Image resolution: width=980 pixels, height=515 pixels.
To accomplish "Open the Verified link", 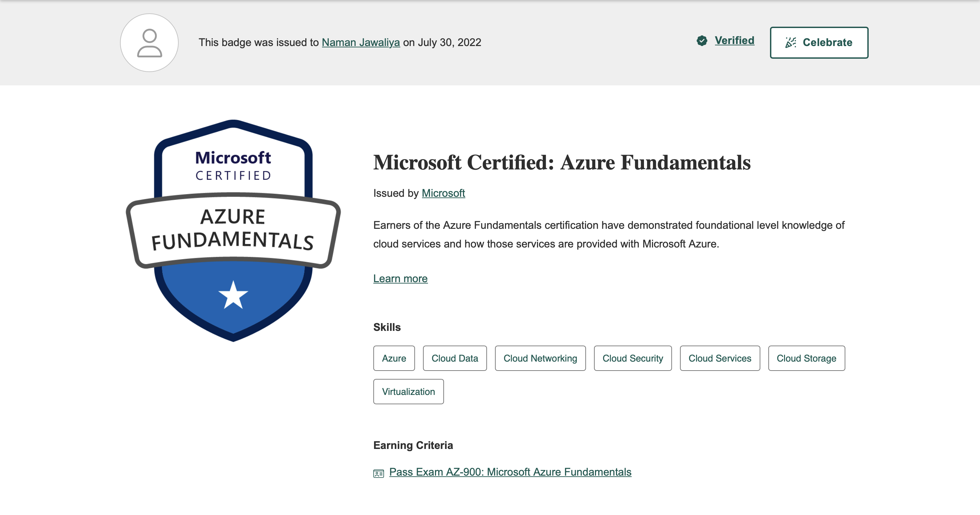I will pos(734,40).
